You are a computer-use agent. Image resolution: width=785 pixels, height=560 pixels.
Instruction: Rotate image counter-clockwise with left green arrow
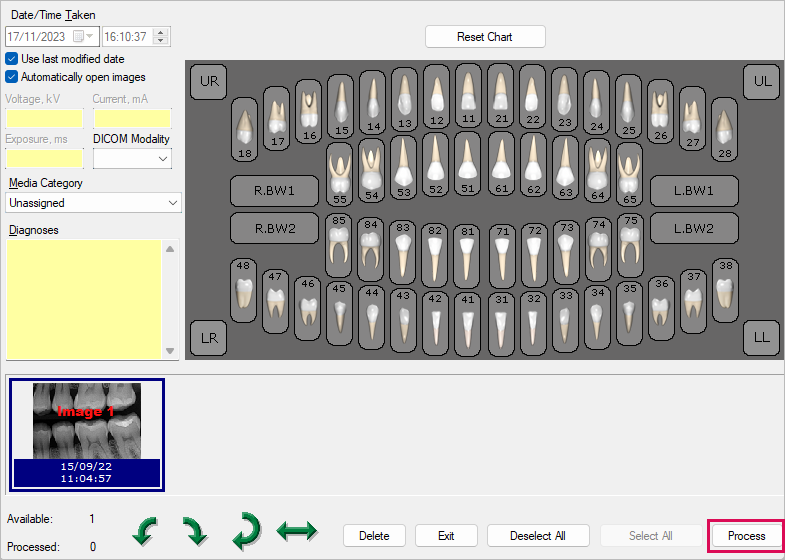[145, 531]
